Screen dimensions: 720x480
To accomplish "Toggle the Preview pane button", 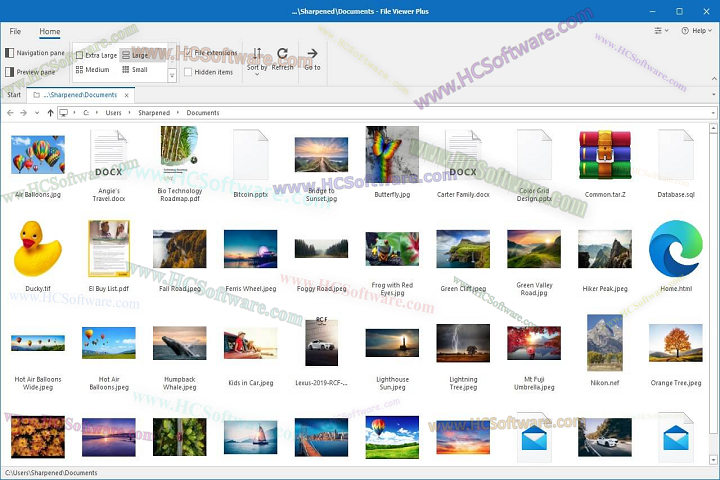I will 30,72.
